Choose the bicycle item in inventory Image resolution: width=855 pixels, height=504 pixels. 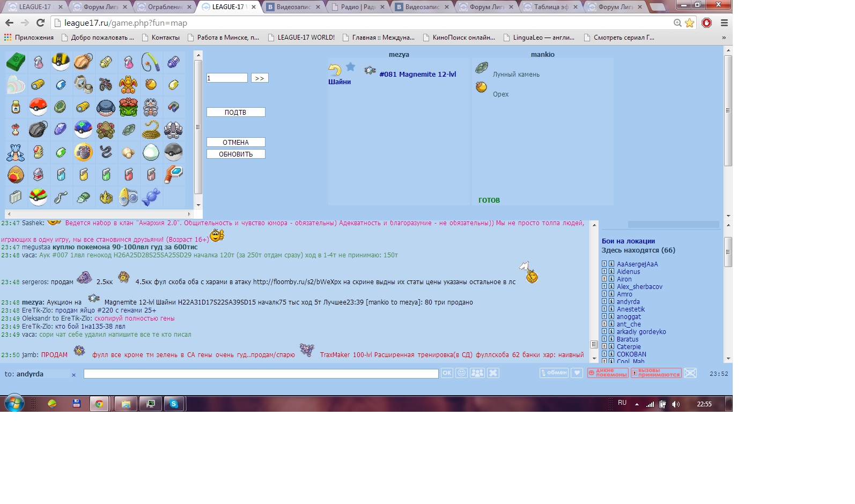pyautogui.click(x=106, y=85)
